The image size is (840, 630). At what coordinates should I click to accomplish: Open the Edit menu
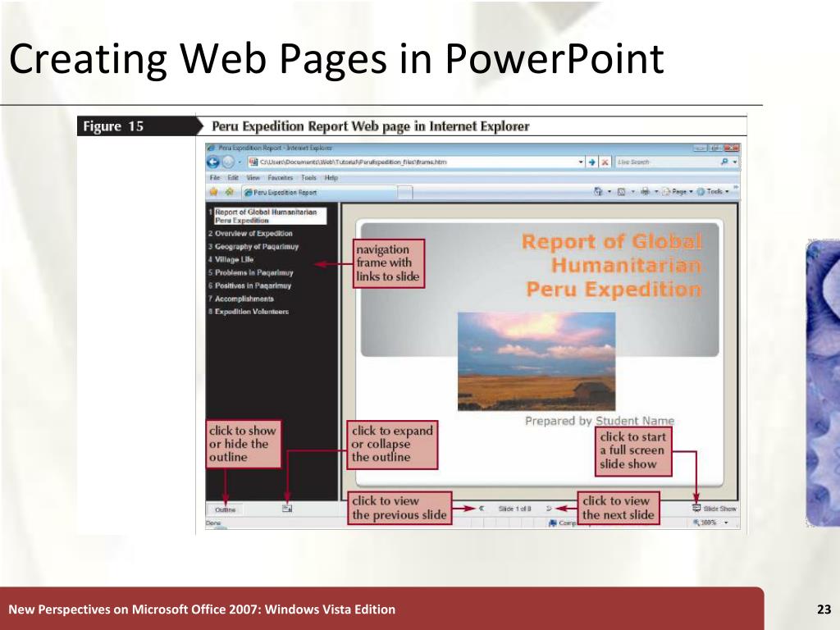[233, 178]
